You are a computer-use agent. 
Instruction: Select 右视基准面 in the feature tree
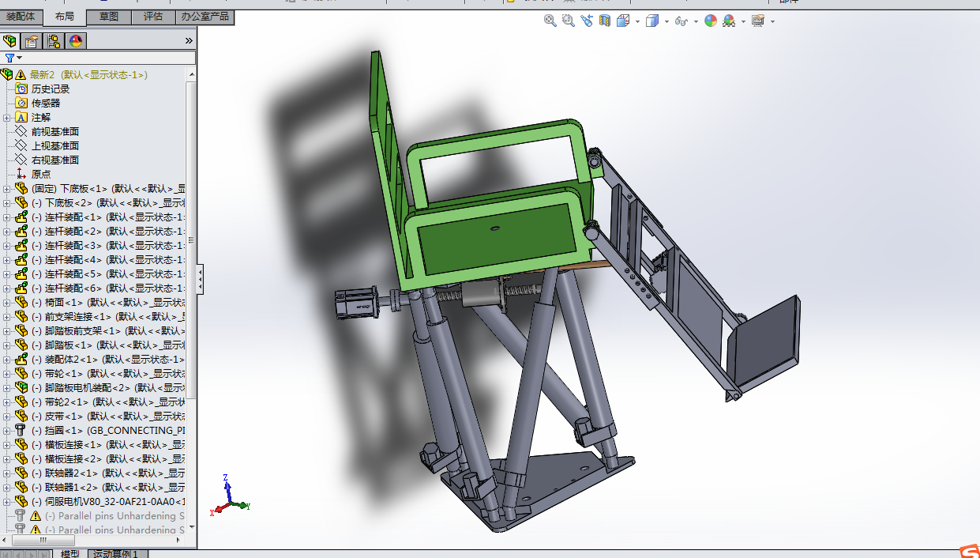point(55,160)
